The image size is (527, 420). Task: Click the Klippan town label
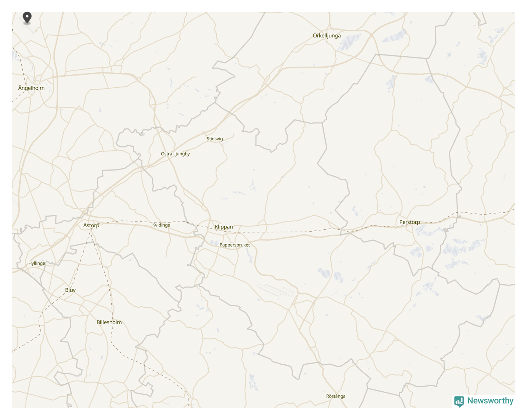[x=224, y=227]
